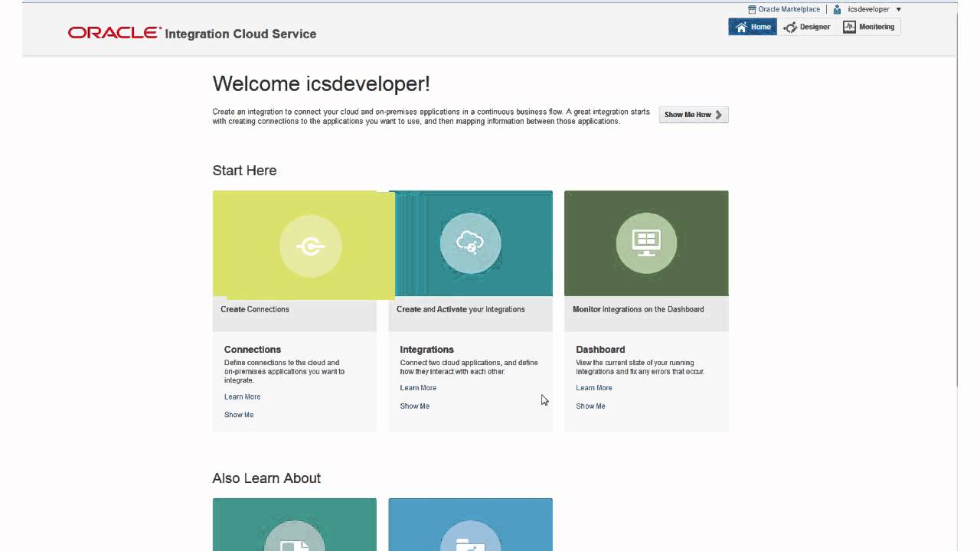Click the Show Me How button
Viewport: 980px width, 551px height.
click(x=694, y=115)
